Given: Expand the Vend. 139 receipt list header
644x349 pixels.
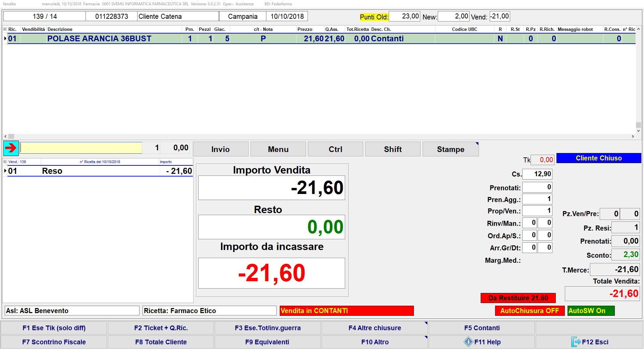Looking at the screenshot, I should click(5, 162).
